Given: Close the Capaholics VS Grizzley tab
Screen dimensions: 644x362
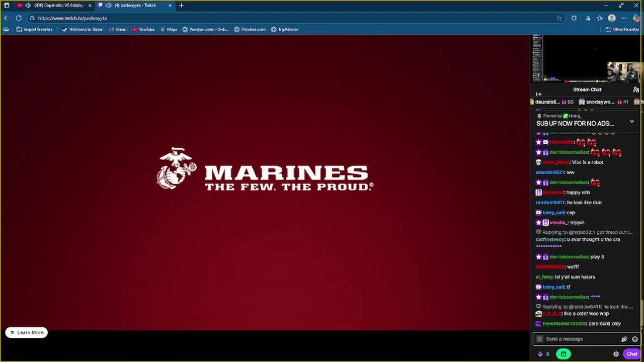Looking at the screenshot, I should (90, 6).
